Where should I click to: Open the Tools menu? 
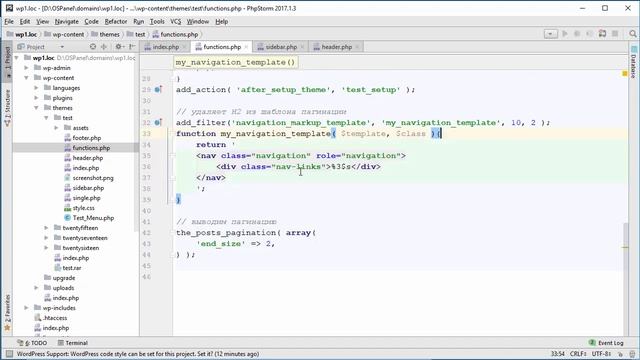(157, 22)
